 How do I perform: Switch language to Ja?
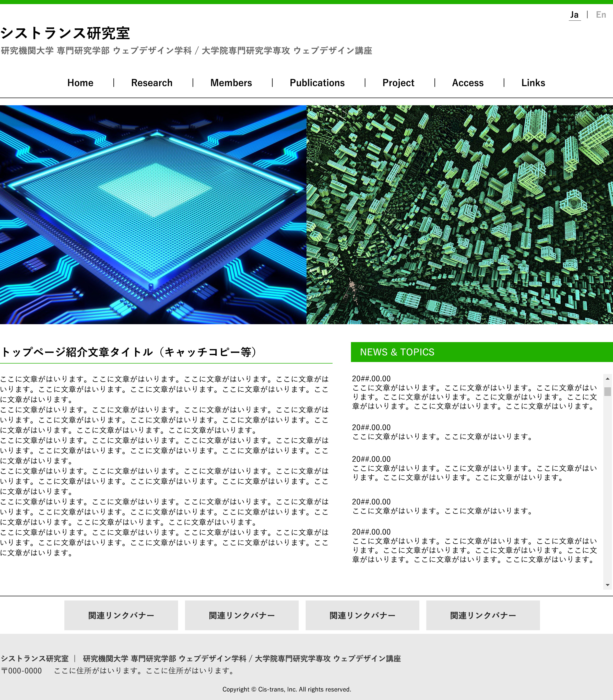tap(574, 15)
